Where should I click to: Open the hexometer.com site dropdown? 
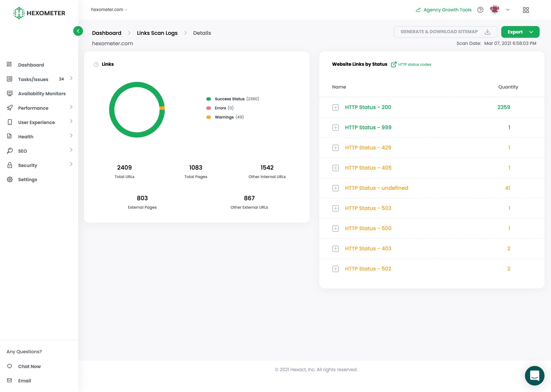tap(109, 10)
